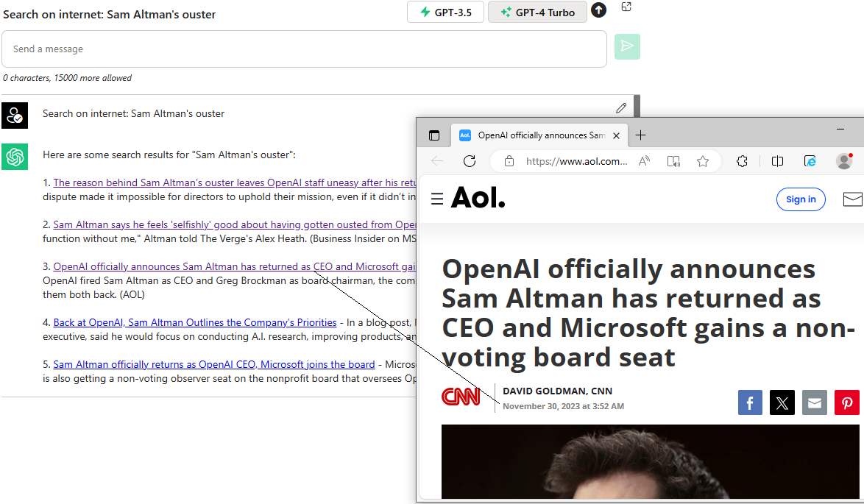The height and width of the screenshot is (504, 864).
Task: Add page to favorites star icon
Action: pyautogui.click(x=703, y=161)
